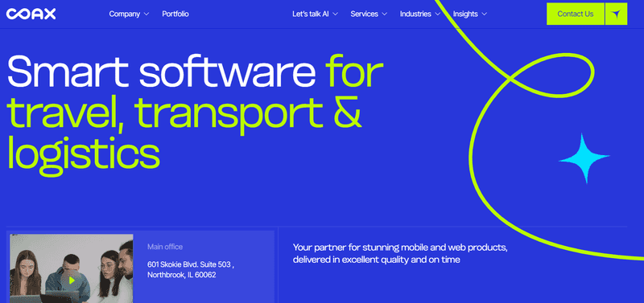Expand the Industries chevron arrow
644x303 pixels.
click(x=438, y=14)
